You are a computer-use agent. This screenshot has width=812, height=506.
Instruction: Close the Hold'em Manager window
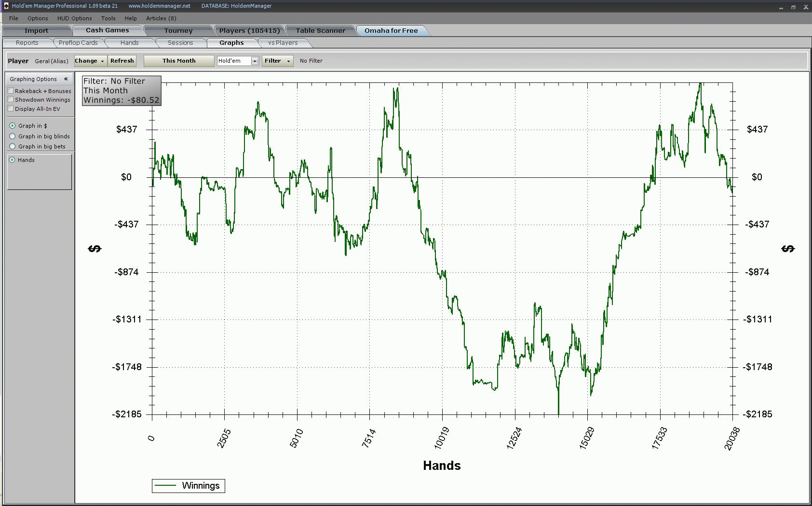pos(805,7)
